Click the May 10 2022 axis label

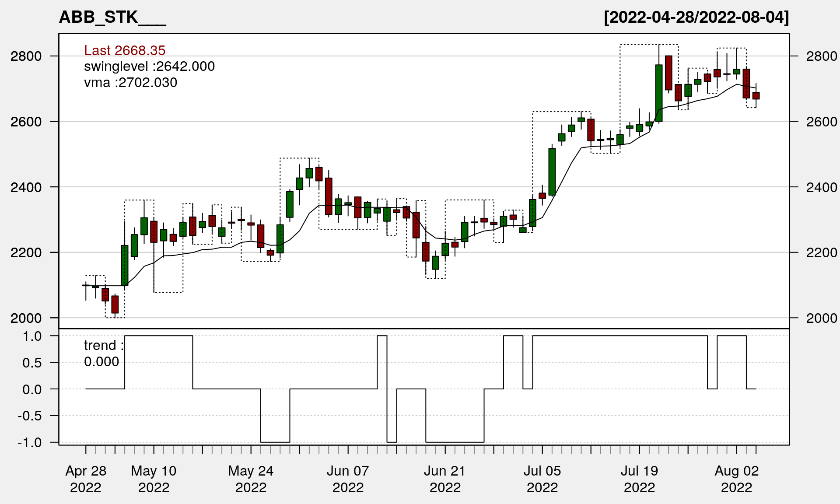pyautogui.click(x=154, y=479)
